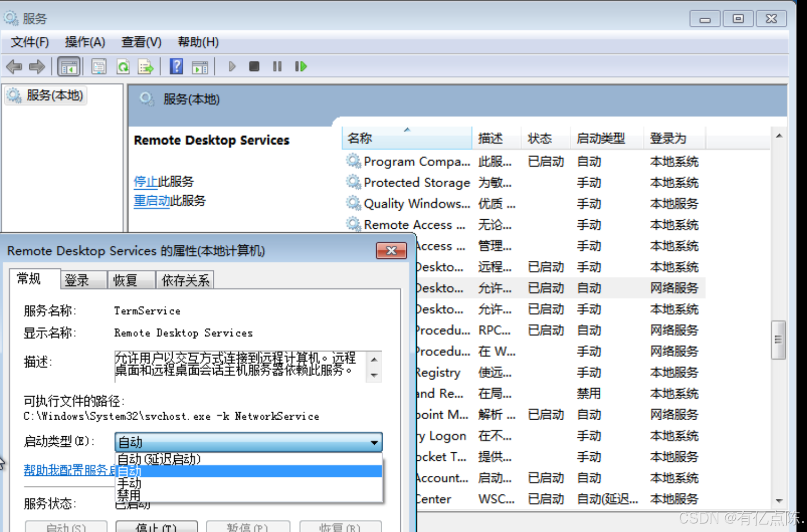Open Help with the question mark icon
The width and height of the screenshot is (807, 532).
pos(176,66)
